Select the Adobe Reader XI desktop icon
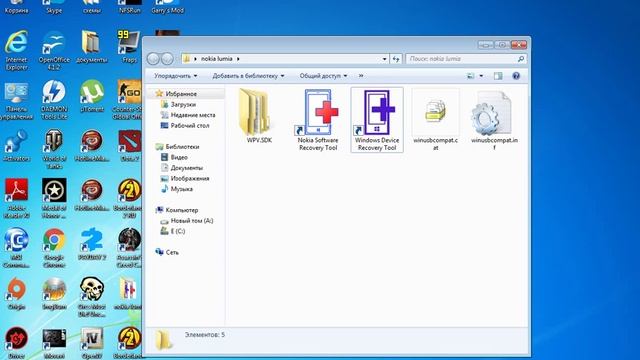Viewport: 640px width, 360px height. tap(16, 198)
